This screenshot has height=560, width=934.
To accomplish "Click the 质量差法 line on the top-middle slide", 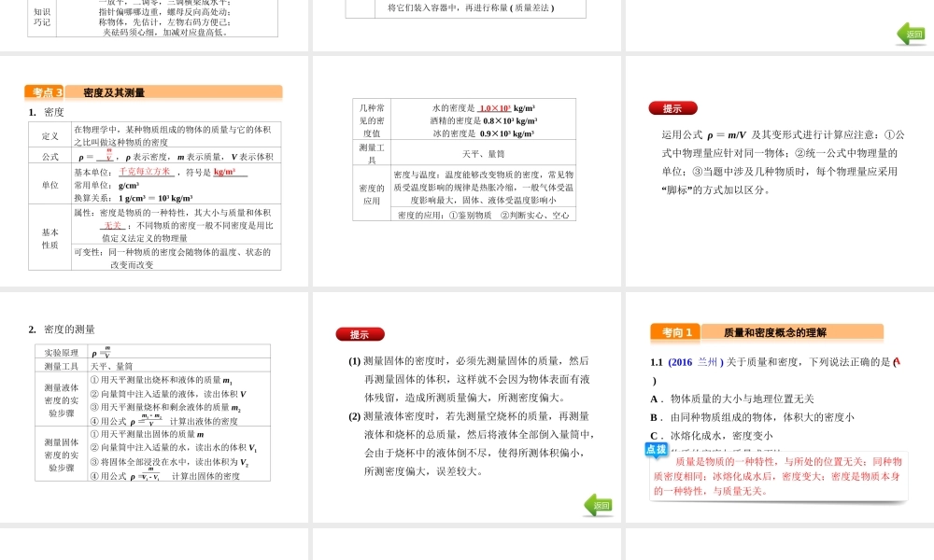I will click(471, 7).
